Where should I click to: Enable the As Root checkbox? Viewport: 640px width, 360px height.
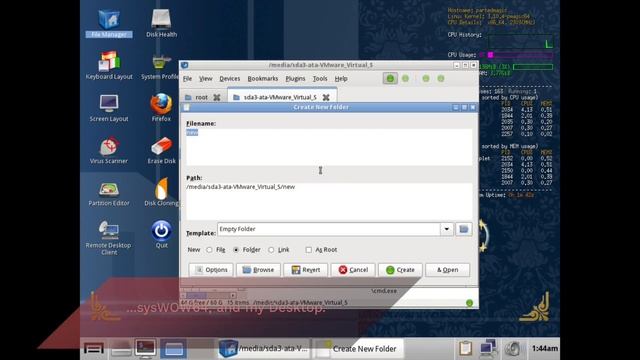coord(309,249)
